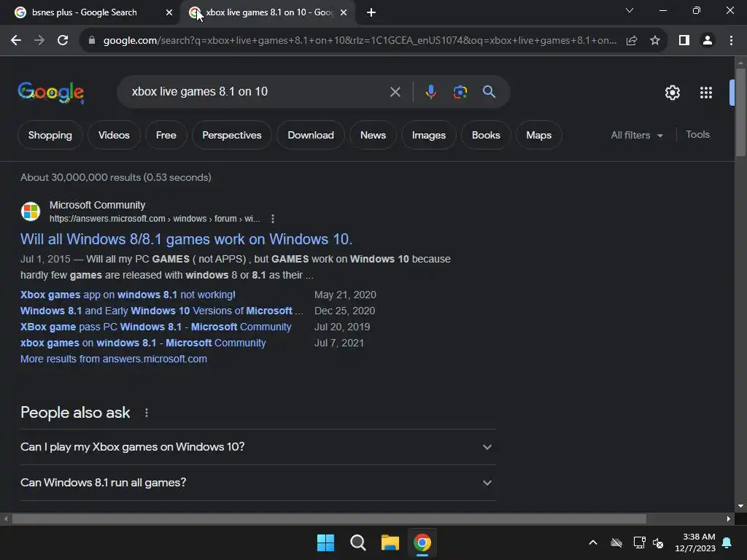The height and width of the screenshot is (560, 747).
Task: Close the xbox live games tab
Action: click(x=344, y=12)
